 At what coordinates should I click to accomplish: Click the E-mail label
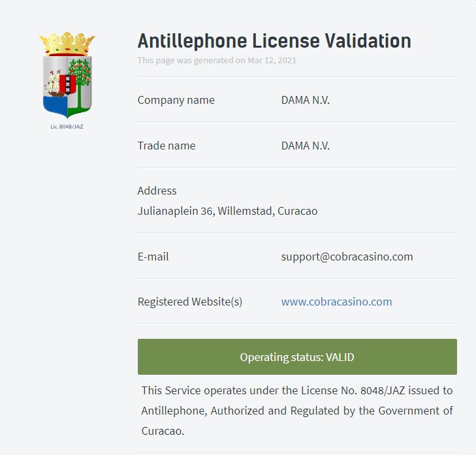coord(153,257)
